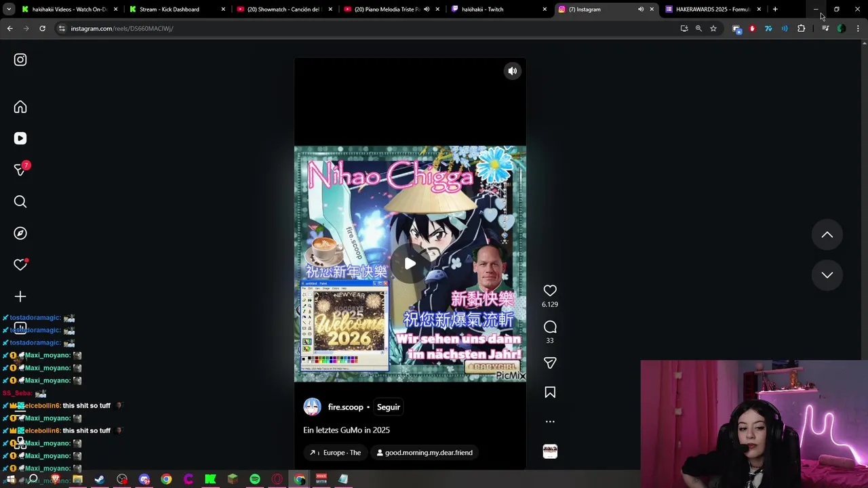Open Kick app from the taskbar

(x=211, y=479)
